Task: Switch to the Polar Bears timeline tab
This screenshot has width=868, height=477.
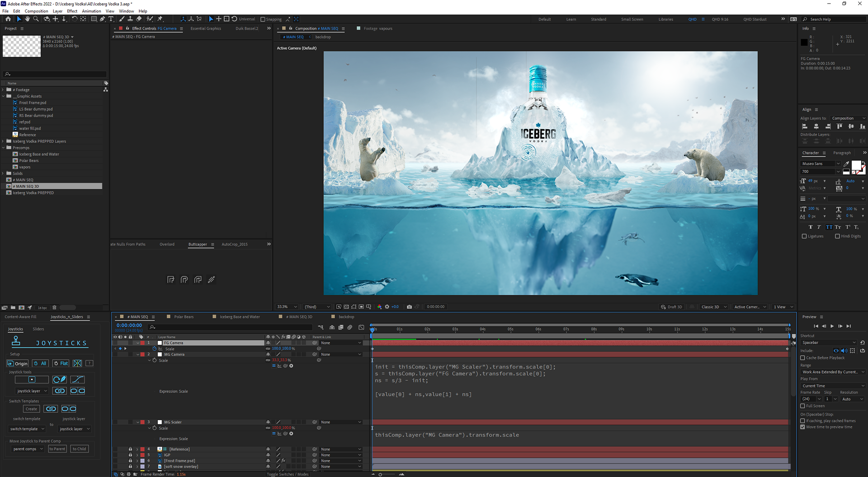Action: pos(184,317)
